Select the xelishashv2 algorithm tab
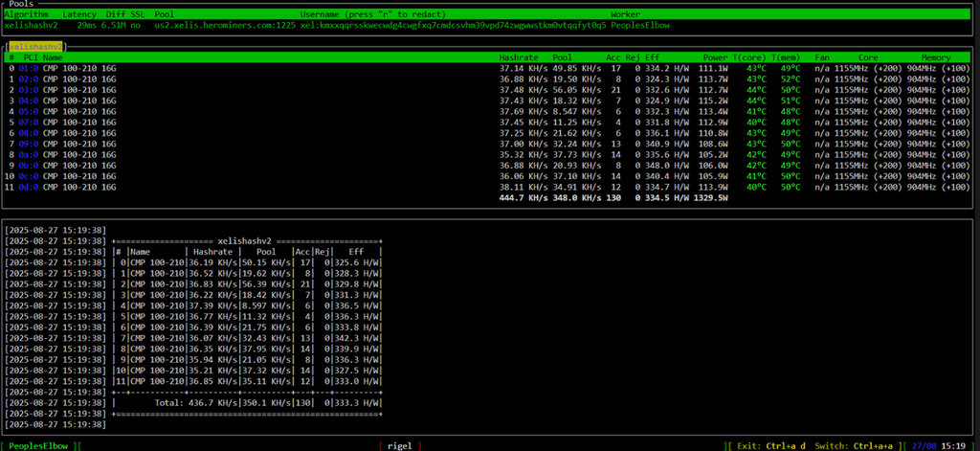 pos(35,45)
